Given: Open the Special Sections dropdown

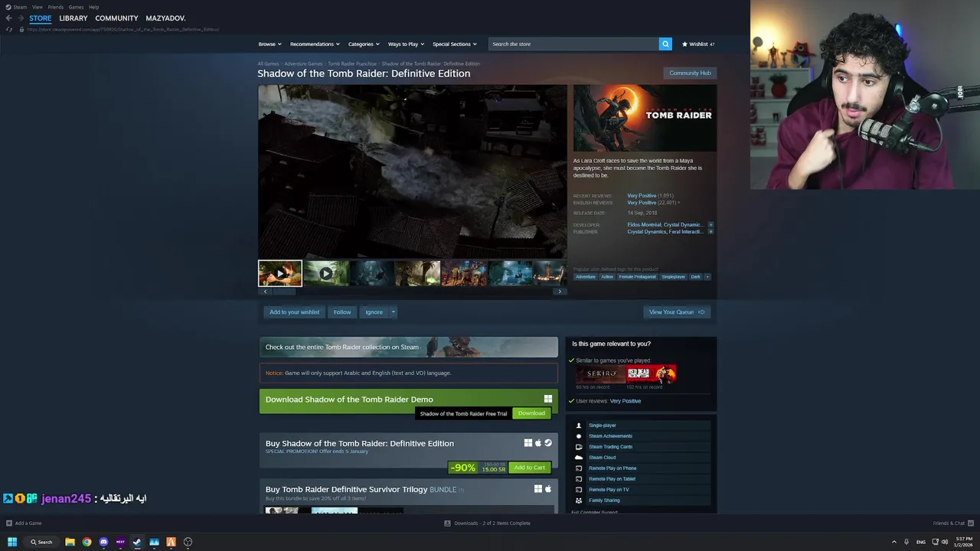Looking at the screenshot, I should click(455, 44).
